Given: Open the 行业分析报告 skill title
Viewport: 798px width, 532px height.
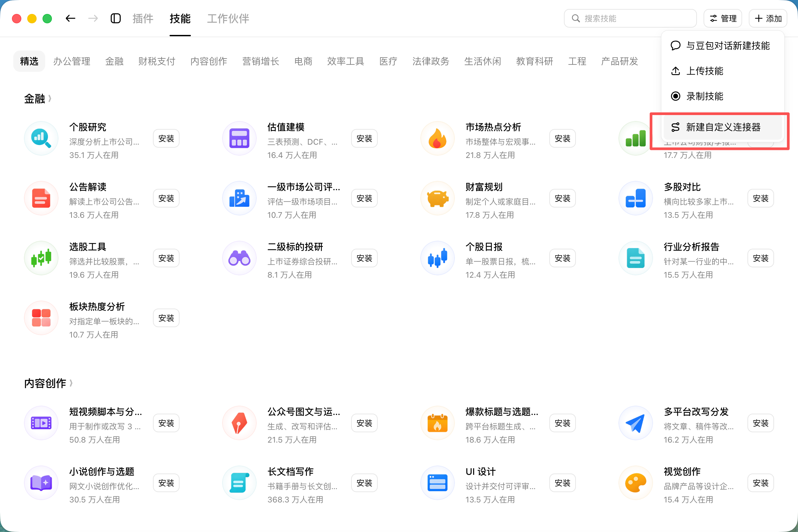Looking at the screenshot, I should coord(692,247).
